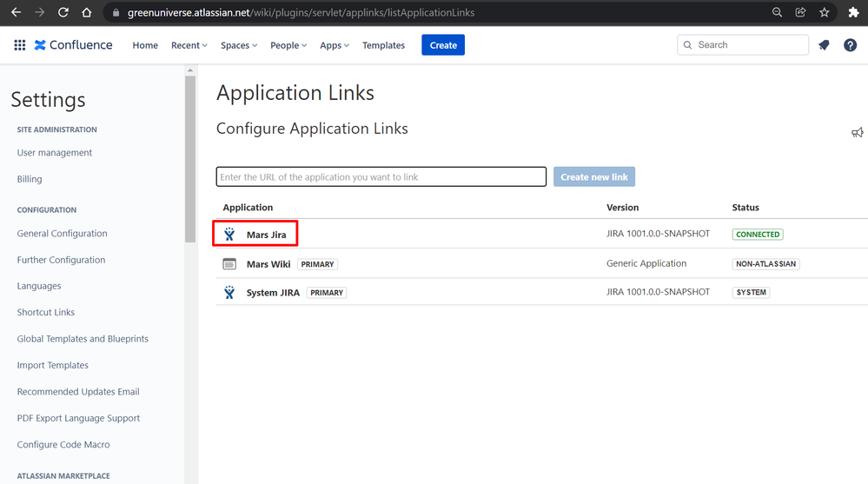
Task: Click the site padlock icon in address bar
Action: [116, 13]
